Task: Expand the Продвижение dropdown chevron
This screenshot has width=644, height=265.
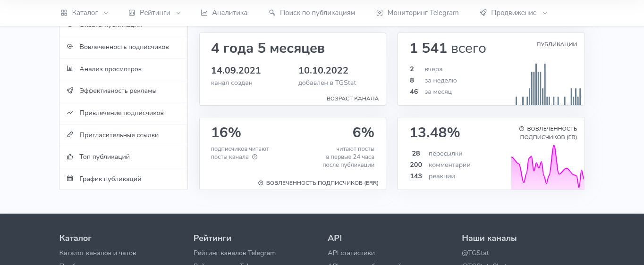Action: coord(545,13)
